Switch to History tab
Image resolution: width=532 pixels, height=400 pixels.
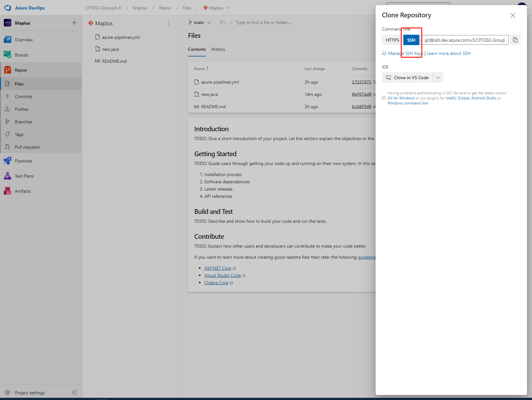coord(218,49)
